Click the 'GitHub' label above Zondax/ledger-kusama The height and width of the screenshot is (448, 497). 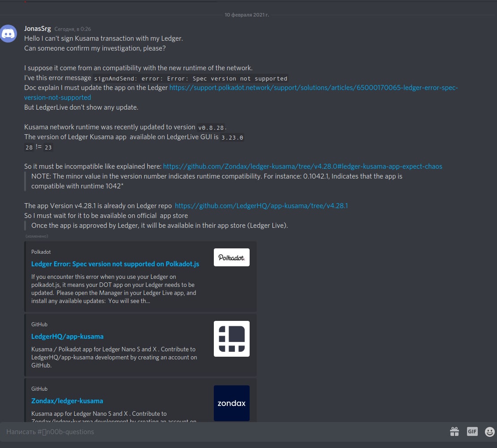pos(39,389)
